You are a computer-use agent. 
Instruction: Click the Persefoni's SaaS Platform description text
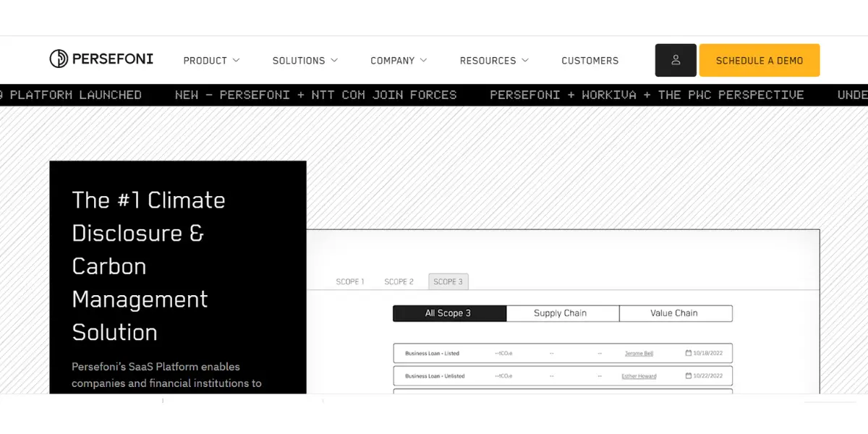166,375
